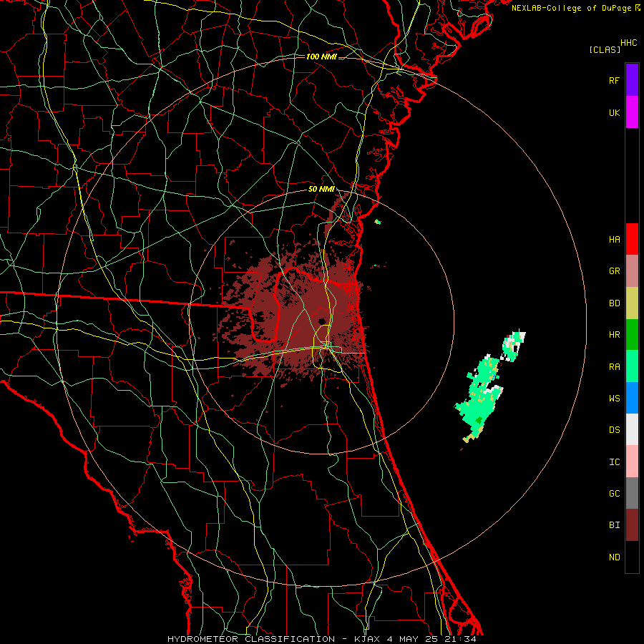Click the 'WS' legend label
This screenshot has width=644, height=644.
(x=614, y=398)
